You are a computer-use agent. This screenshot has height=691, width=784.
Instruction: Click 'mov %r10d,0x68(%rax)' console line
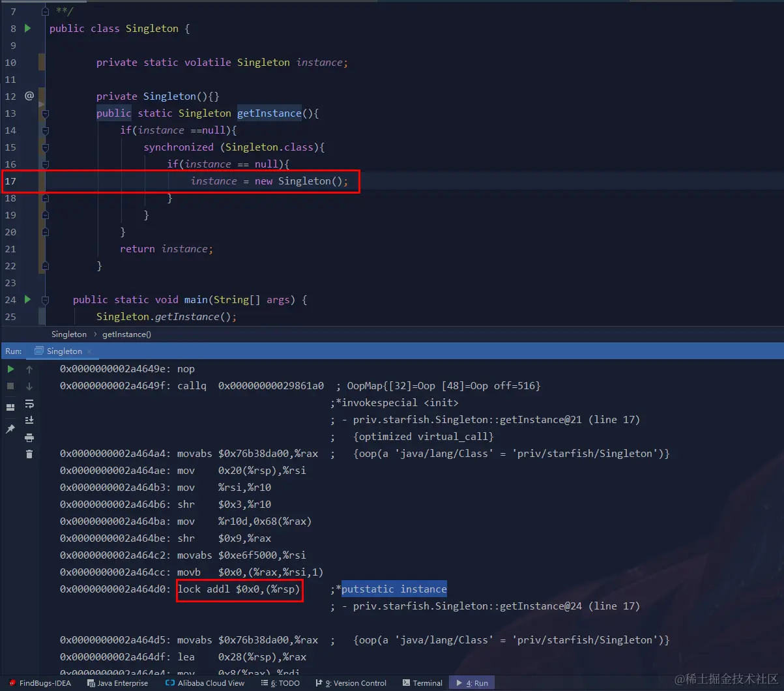tap(186, 522)
